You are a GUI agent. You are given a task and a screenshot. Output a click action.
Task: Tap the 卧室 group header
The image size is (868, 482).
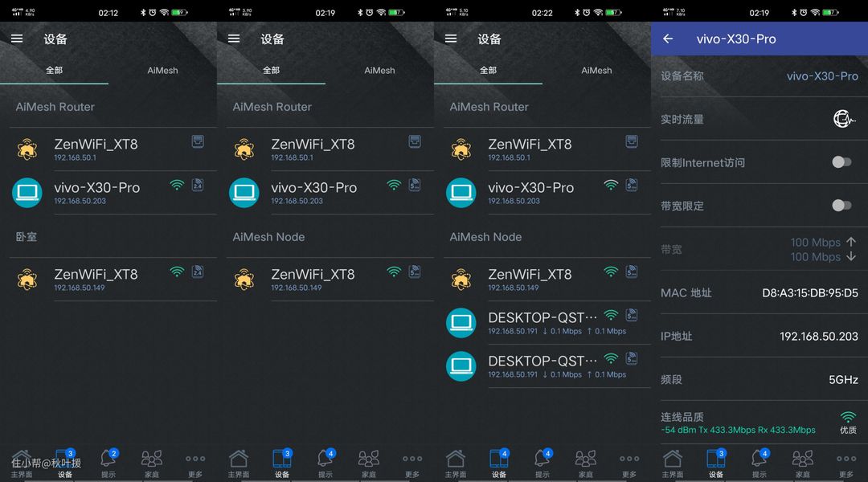point(27,237)
